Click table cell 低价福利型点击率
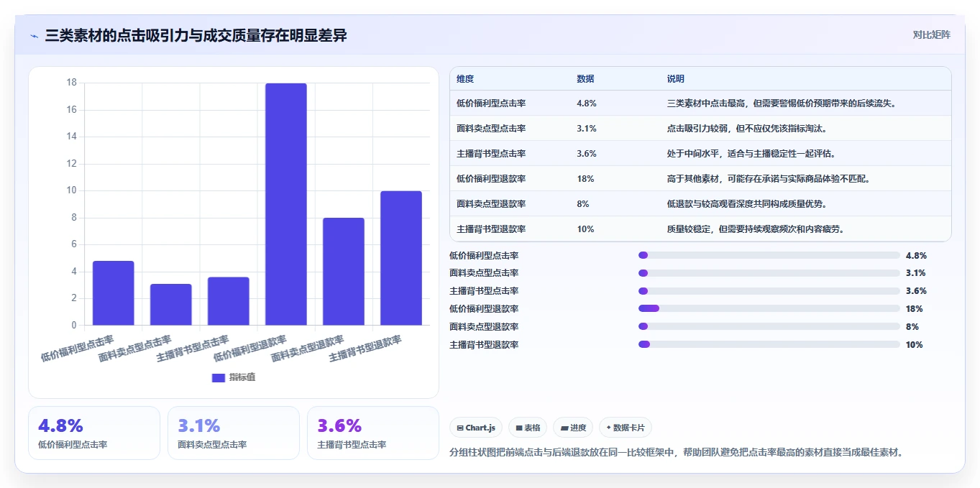980x488 pixels. pyautogui.click(x=491, y=103)
